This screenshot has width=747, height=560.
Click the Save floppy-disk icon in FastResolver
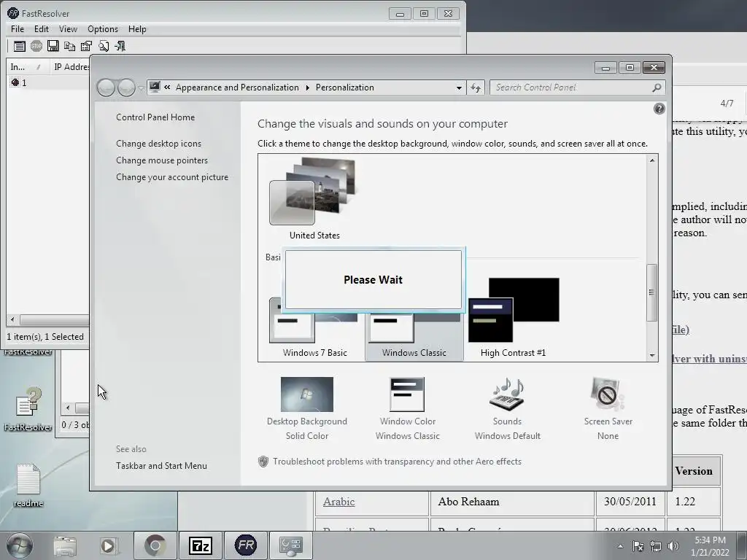tap(53, 46)
